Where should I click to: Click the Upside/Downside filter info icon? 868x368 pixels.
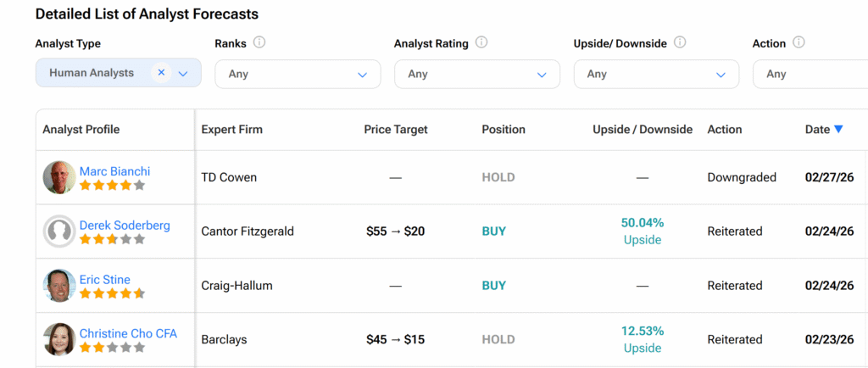coord(680,42)
